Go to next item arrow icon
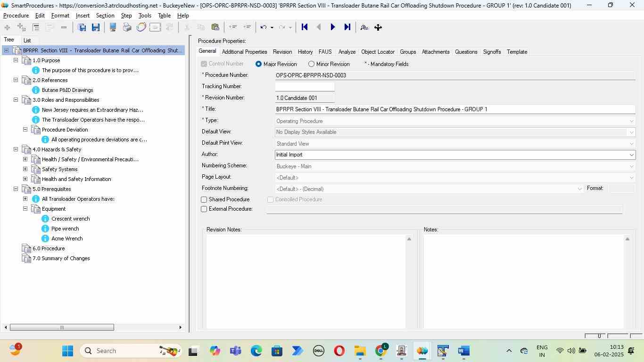Viewport: 644px width, 362px height. point(333,27)
